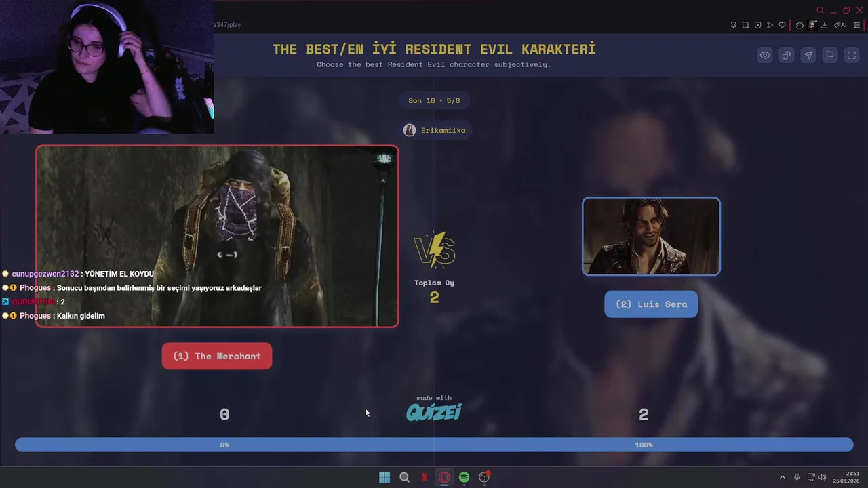The height and width of the screenshot is (488, 868).
Task: Click The Merchant vote count 0
Action: click(x=224, y=414)
